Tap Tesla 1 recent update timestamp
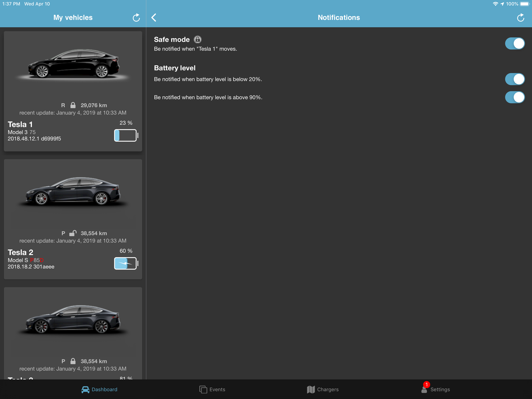532x399 pixels. point(73,113)
